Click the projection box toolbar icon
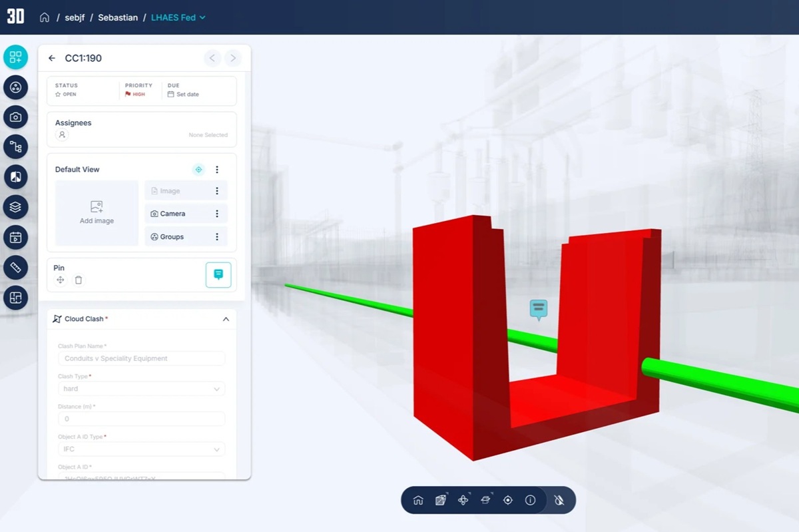Image resolution: width=799 pixels, height=532 pixels. [x=486, y=500]
